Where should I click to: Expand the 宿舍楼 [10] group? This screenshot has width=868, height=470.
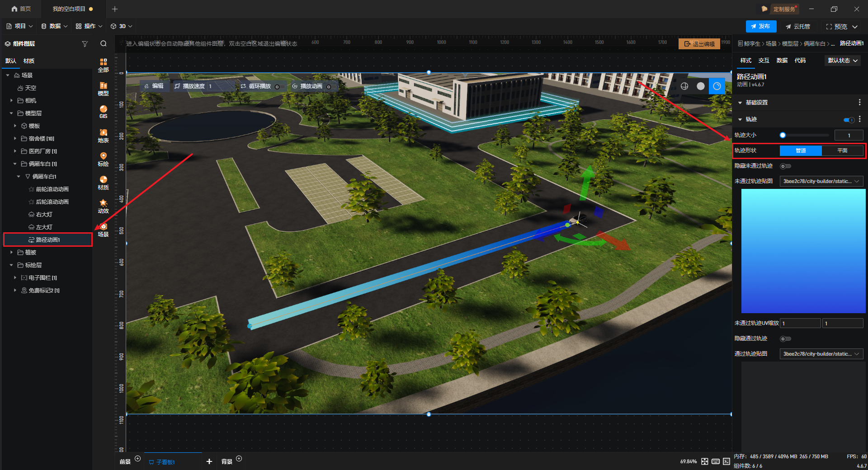[15, 139]
